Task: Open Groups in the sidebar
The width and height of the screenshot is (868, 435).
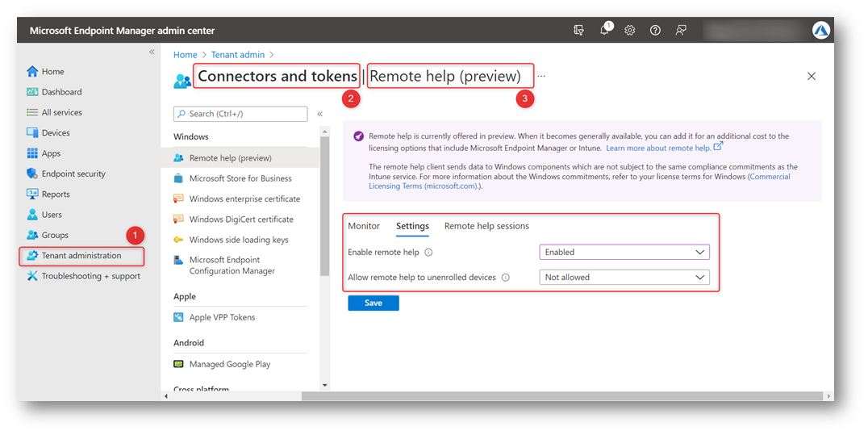Action: 48,236
